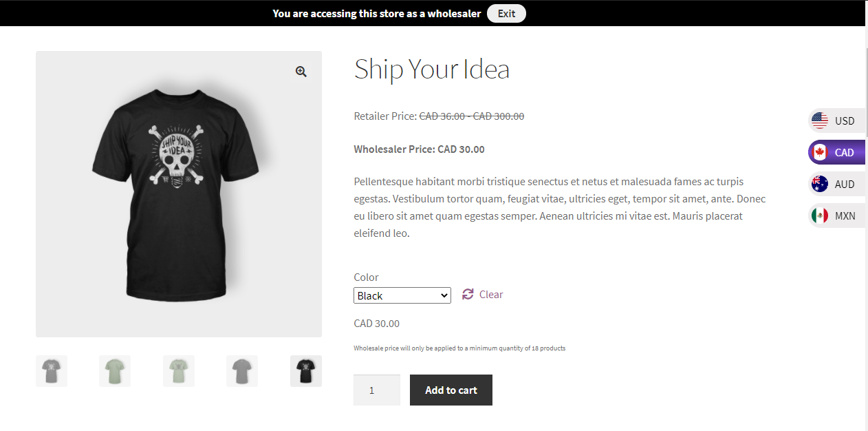Click the refresh icon beside Clear
Viewport: 868px width, 431px height.
pyautogui.click(x=468, y=295)
